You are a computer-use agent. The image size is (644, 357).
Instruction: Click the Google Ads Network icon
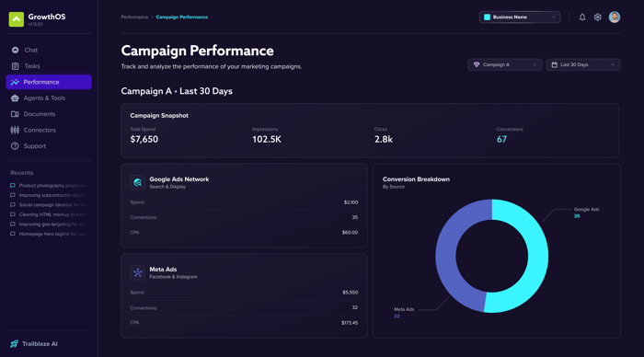(138, 183)
